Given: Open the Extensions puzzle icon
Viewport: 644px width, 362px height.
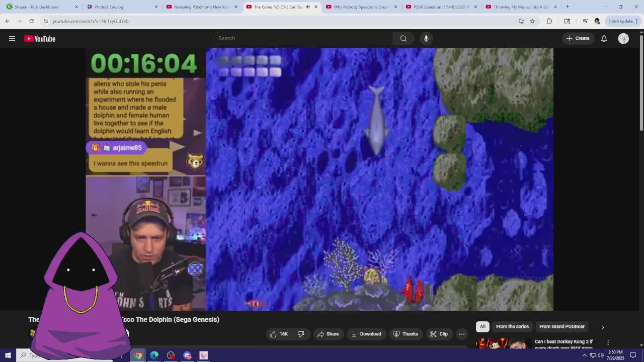Looking at the screenshot, I should tap(549, 21).
